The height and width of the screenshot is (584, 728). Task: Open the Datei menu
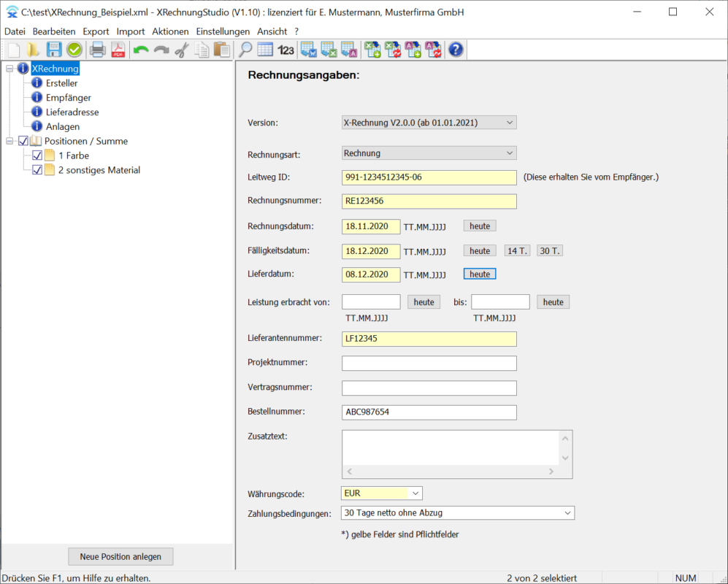pos(15,31)
